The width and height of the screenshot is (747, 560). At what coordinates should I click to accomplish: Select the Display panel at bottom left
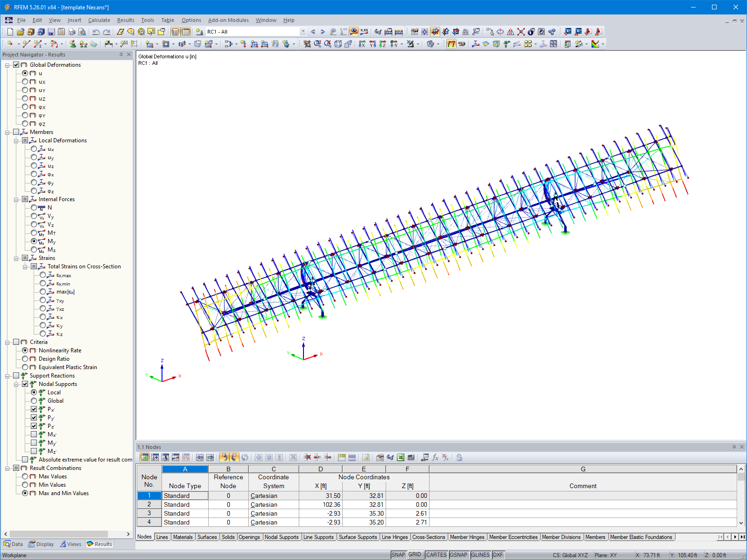click(41, 544)
